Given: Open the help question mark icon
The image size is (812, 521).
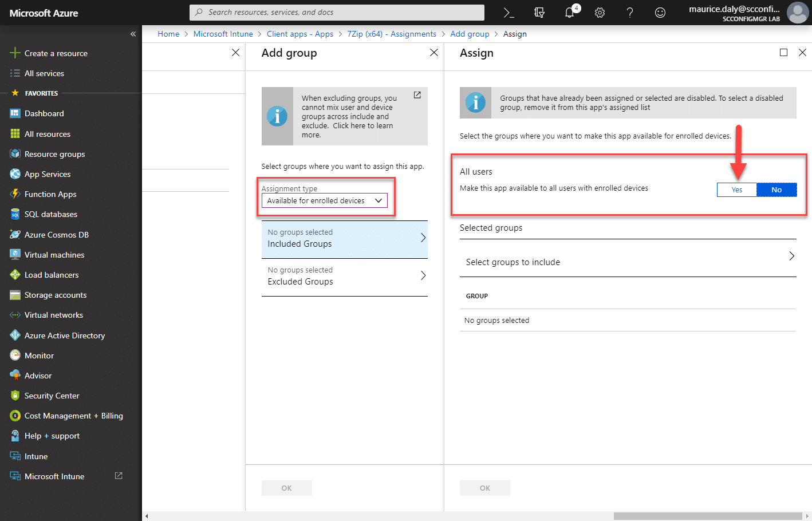Looking at the screenshot, I should tap(630, 13).
